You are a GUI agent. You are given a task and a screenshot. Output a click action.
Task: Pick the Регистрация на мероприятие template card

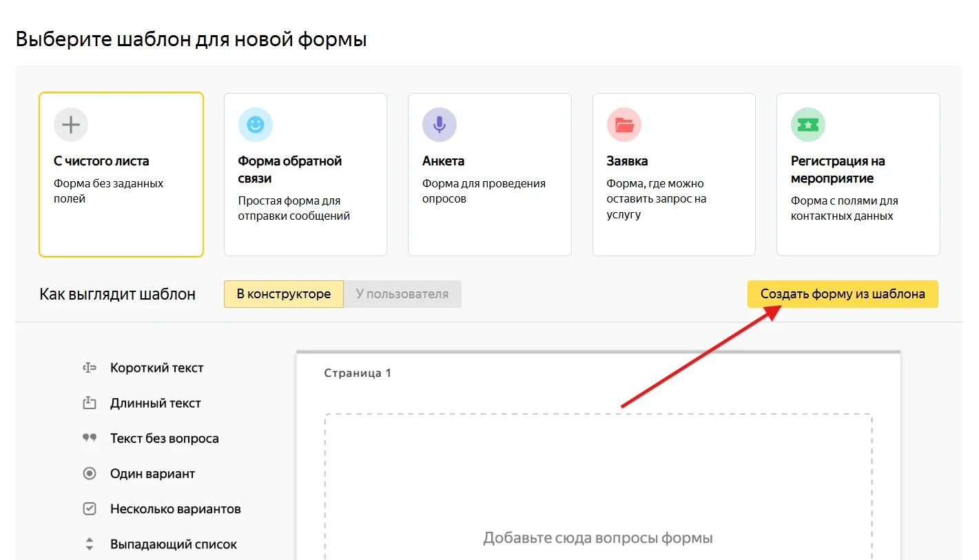(x=858, y=174)
